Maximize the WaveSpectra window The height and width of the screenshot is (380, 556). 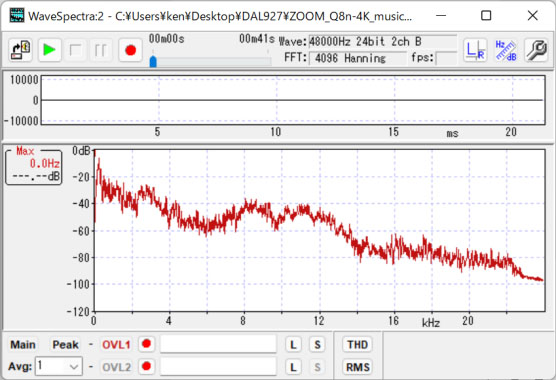pos(486,16)
